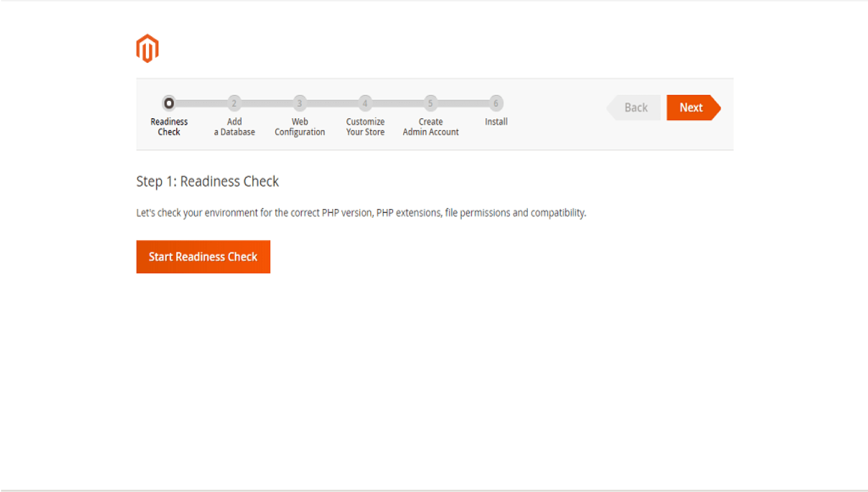Click the orange Magento logo
This screenshot has width=868, height=492.
(x=147, y=49)
